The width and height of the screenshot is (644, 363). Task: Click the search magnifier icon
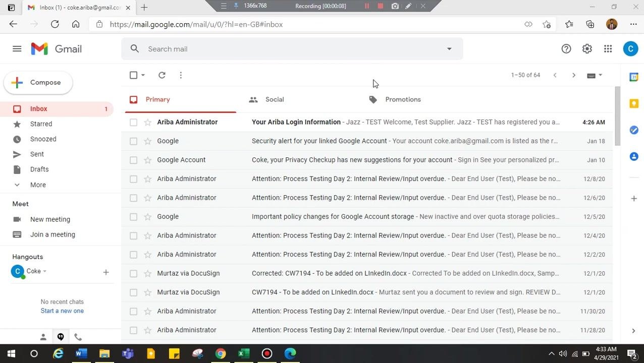[x=134, y=49]
